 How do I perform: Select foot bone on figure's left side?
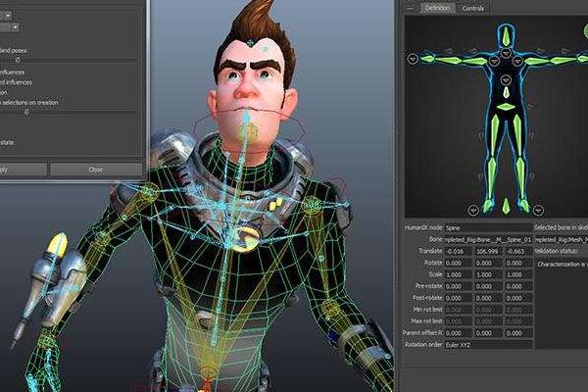click(488, 207)
